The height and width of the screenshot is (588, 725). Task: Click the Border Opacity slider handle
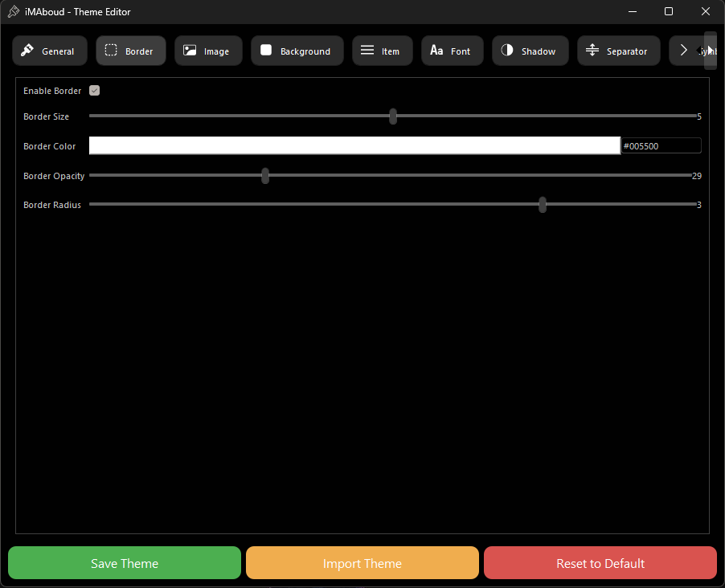(265, 175)
